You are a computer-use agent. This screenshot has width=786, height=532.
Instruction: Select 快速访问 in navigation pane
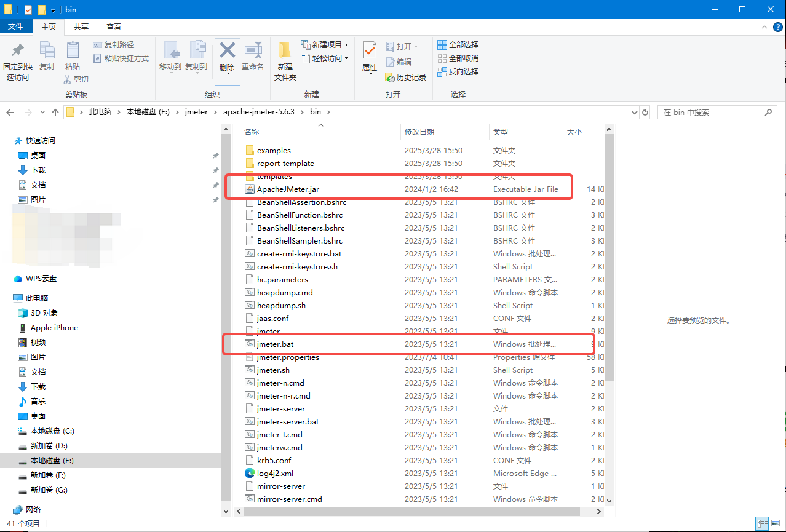tap(40, 141)
